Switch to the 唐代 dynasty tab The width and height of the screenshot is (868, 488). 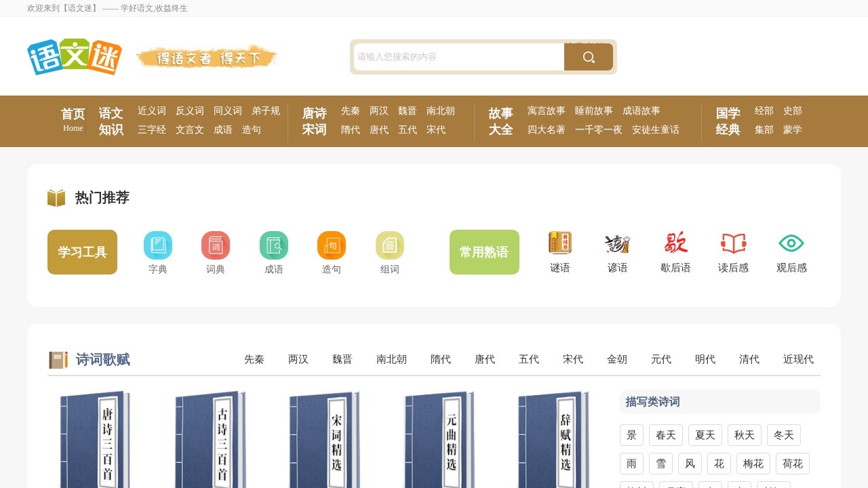tap(484, 360)
